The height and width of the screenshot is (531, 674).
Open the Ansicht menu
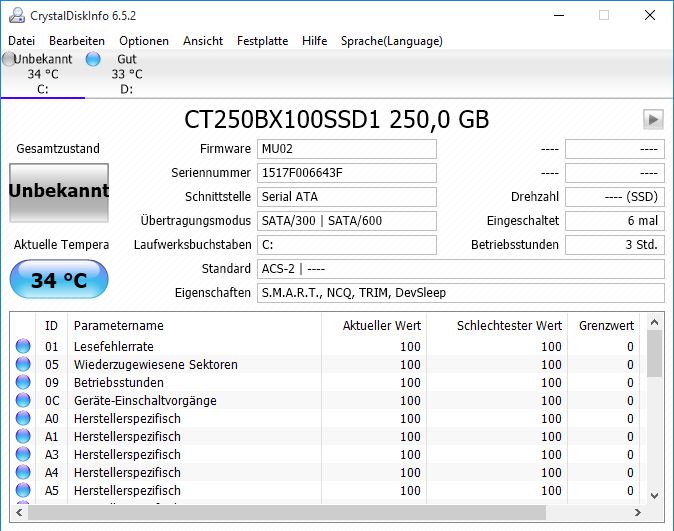[203, 41]
